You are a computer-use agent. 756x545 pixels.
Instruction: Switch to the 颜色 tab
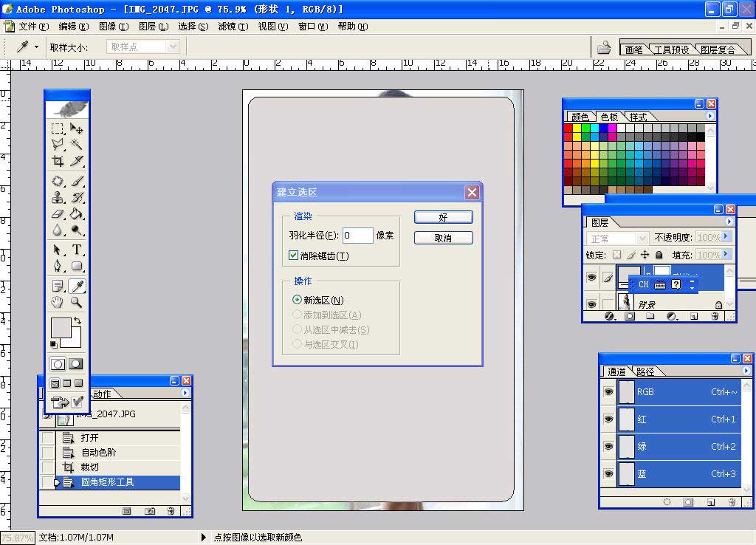point(580,117)
